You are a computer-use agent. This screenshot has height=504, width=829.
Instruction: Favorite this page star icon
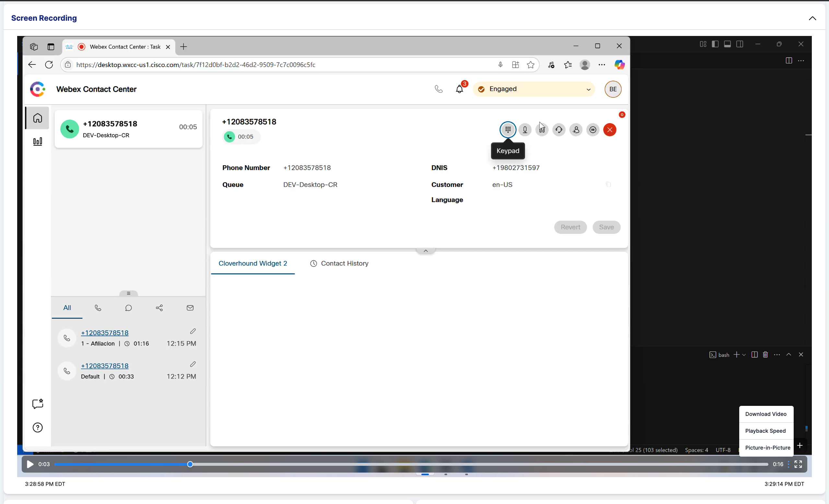[531, 64]
